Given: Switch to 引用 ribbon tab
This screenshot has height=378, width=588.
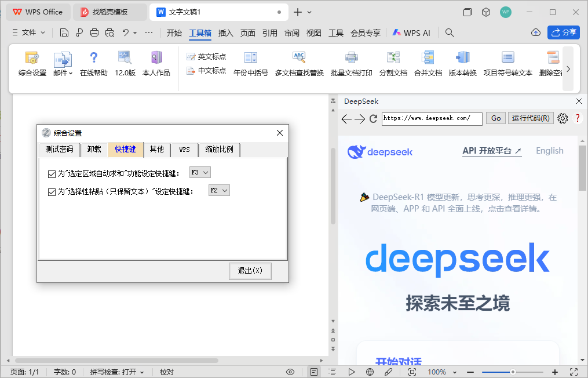Looking at the screenshot, I should point(269,33).
